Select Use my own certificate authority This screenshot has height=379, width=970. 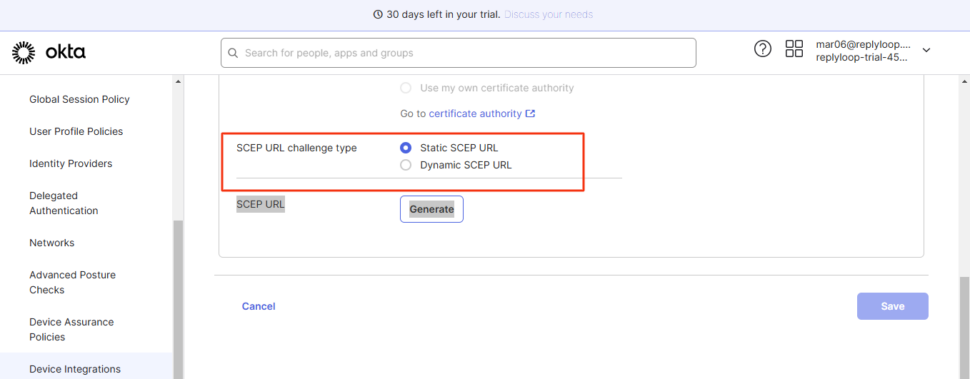click(x=406, y=88)
